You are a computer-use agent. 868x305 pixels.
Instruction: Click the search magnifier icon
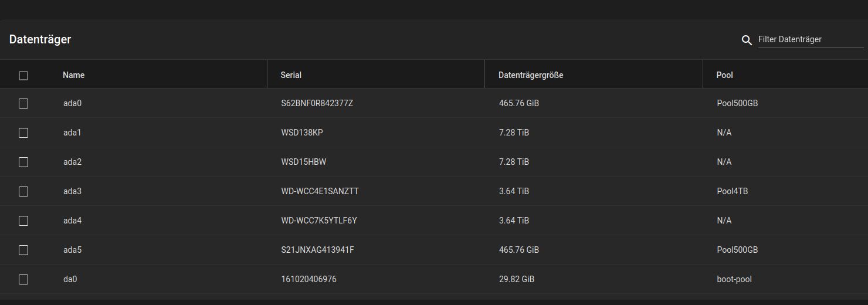747,40
